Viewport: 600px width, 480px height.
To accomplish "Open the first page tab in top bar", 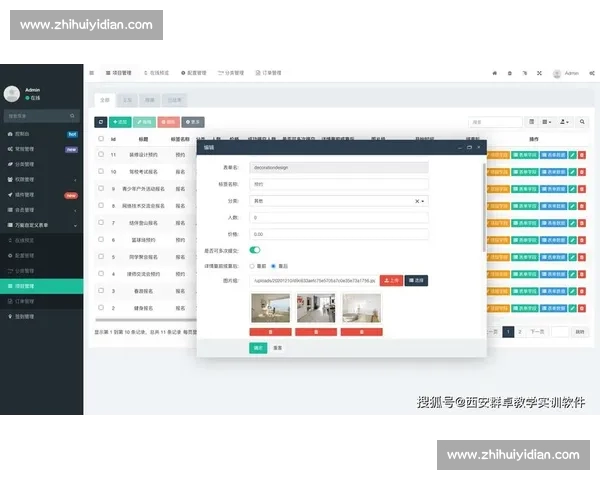I will click(119, 73).
